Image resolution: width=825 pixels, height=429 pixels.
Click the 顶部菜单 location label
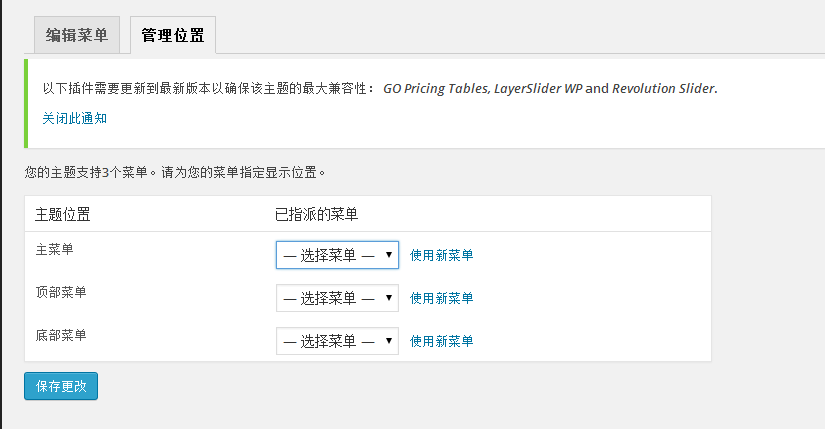click(61, 292)
